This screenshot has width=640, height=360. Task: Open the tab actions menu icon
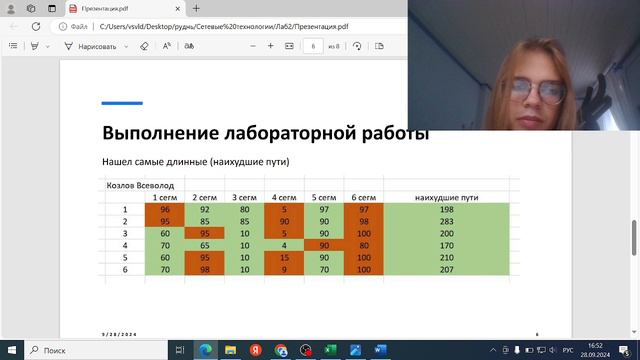point(52,9)
